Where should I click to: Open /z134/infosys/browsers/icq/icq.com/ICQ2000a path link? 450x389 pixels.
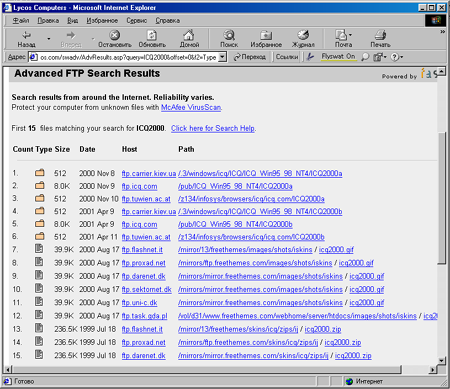click(x=251, y=199)
